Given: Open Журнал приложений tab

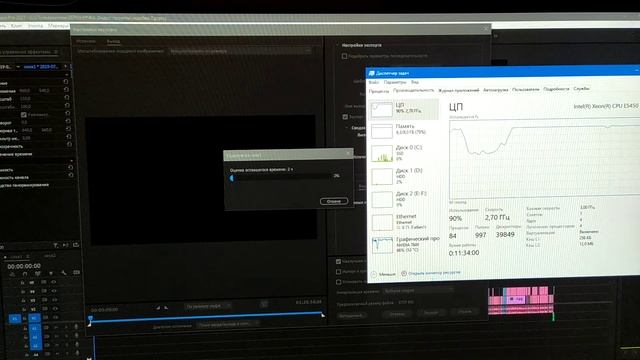Looking at the screenshot, I should pos(458,90).
